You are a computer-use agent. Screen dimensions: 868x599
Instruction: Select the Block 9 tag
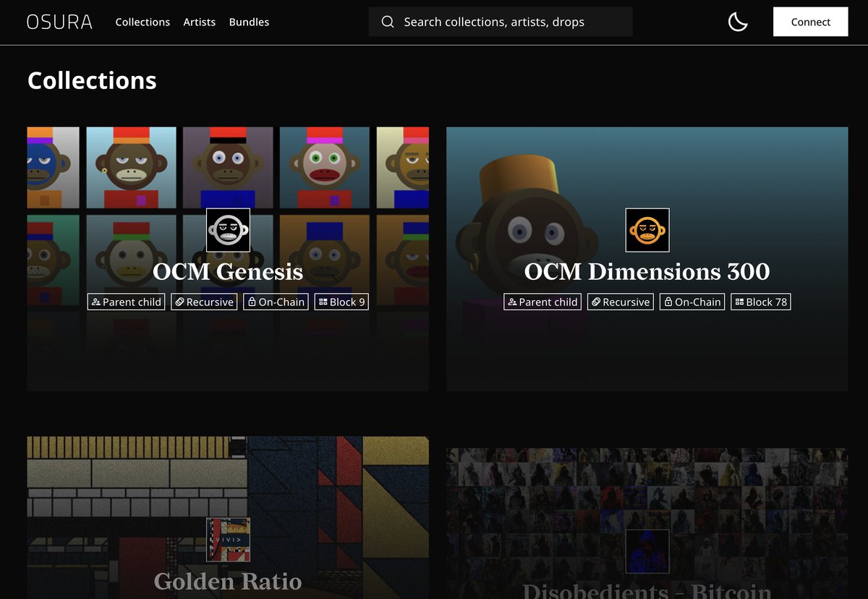(x=341, y=302)
